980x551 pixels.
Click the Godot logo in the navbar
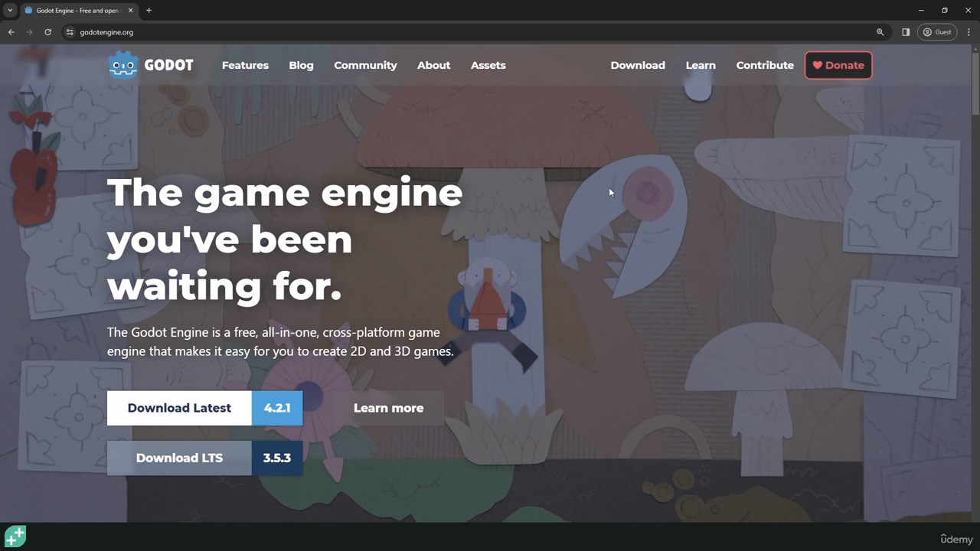click(151, 65)
